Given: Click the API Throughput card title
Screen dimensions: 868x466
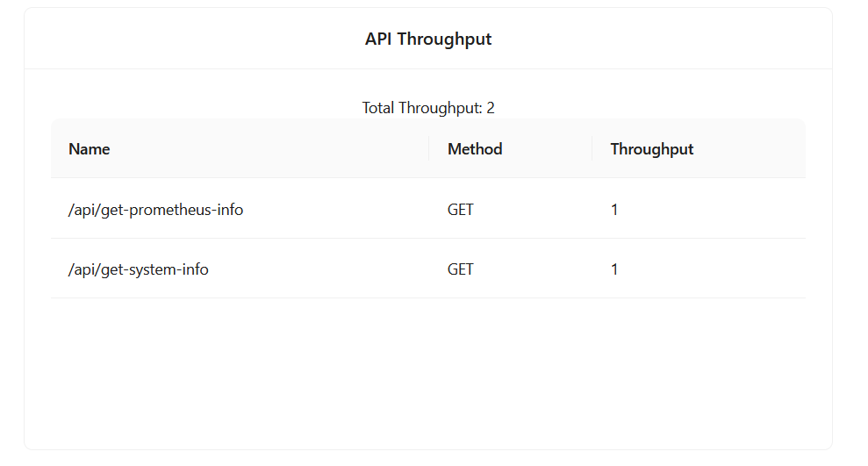Looking at the screenshot, I should pyautogui.click(x=428, y=39).
